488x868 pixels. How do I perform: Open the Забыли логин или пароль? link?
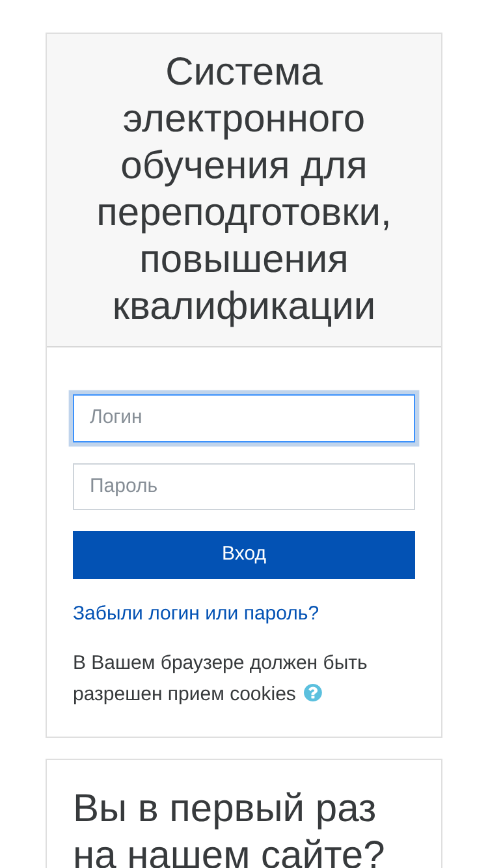196,613
